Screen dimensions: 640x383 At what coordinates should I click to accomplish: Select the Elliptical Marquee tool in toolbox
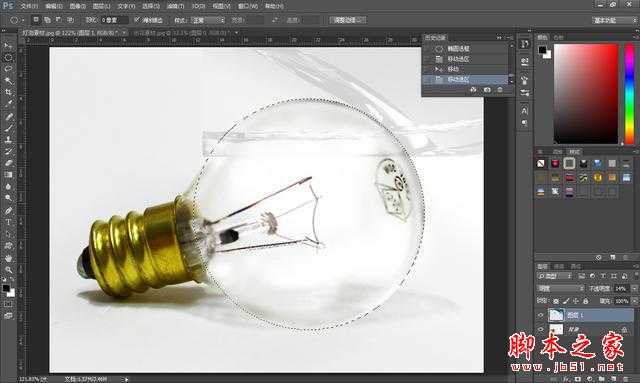point(8,58)
